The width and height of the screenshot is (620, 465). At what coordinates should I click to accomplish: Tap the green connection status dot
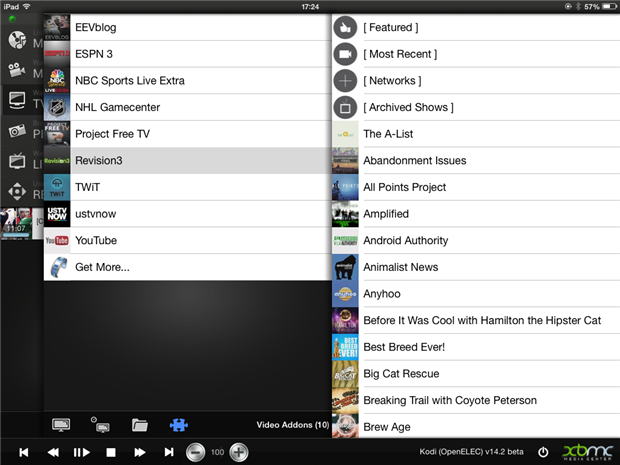click(x=12, y=19)
